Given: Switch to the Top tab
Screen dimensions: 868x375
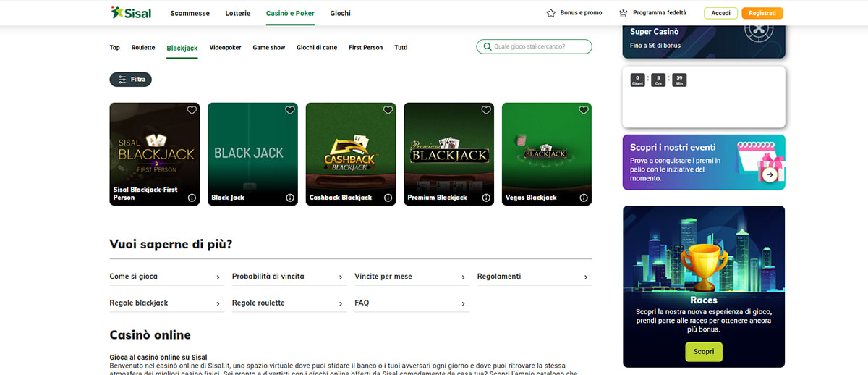Looking at the screenshot, I should pyautogui.click(x=114, y=48).
